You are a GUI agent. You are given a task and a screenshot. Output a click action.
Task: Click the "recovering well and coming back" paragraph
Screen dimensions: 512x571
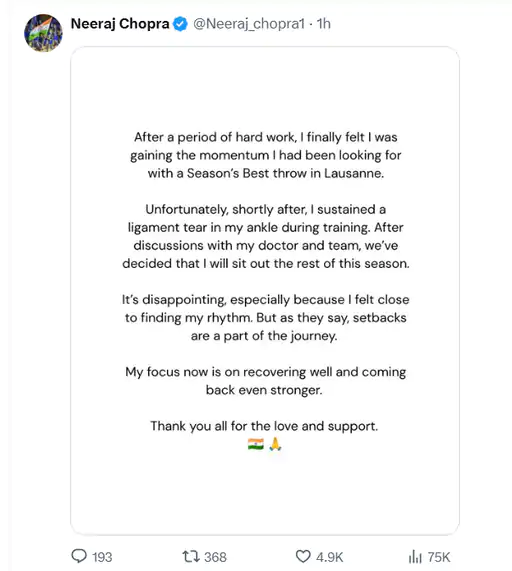pos(265,381)
